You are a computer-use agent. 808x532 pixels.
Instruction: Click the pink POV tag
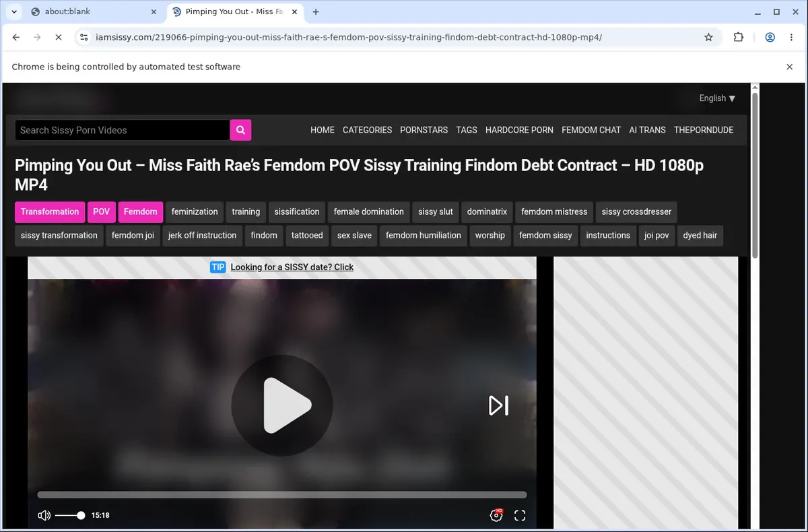101,211
